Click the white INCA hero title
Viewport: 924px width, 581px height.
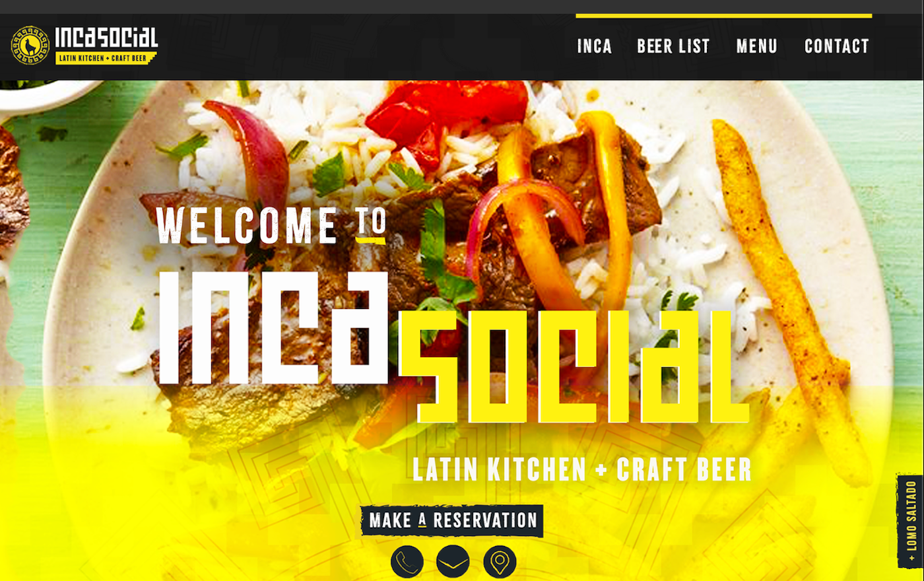273,327
